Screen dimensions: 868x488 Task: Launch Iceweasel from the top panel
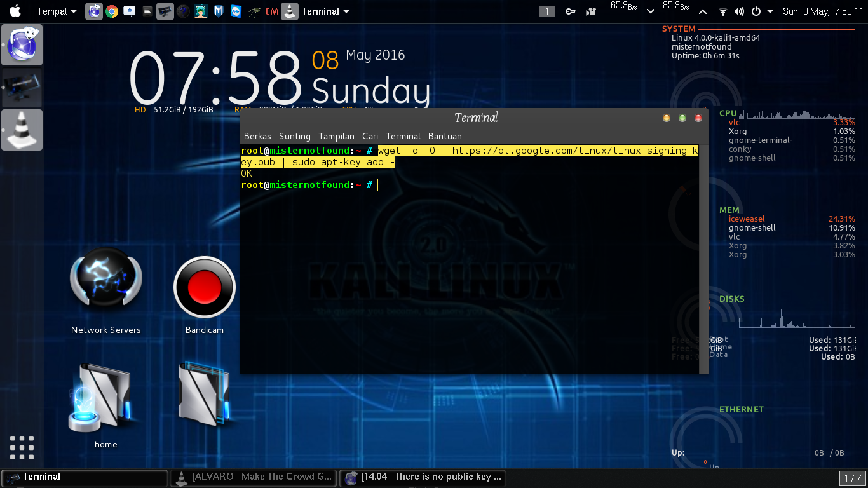(94, 11)
